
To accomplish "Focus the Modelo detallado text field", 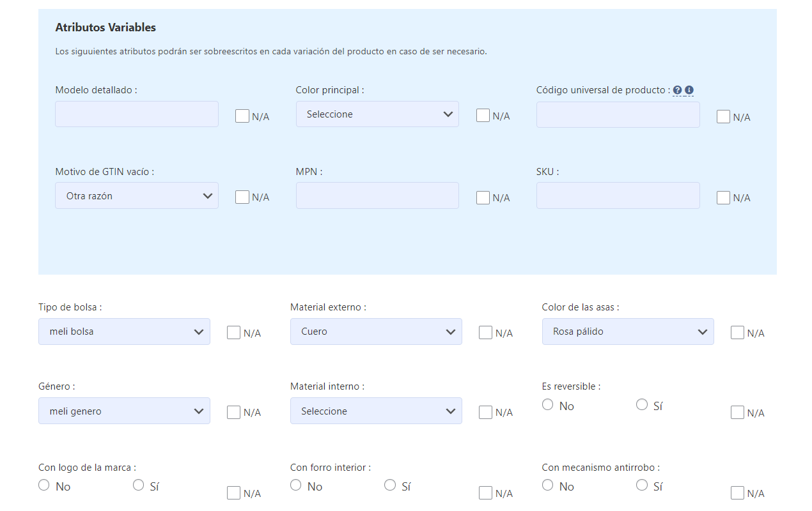I will pos(137,114).
